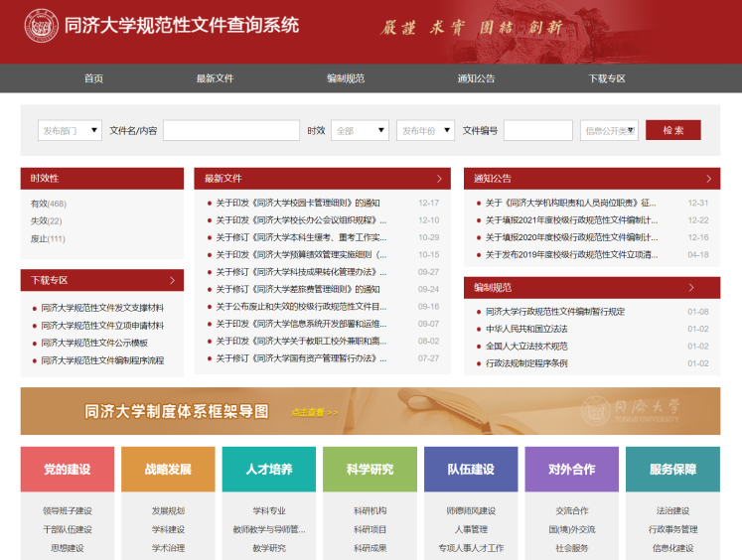
Task: Open the 队伍建设 category tile
Action: tap(471, 470)
